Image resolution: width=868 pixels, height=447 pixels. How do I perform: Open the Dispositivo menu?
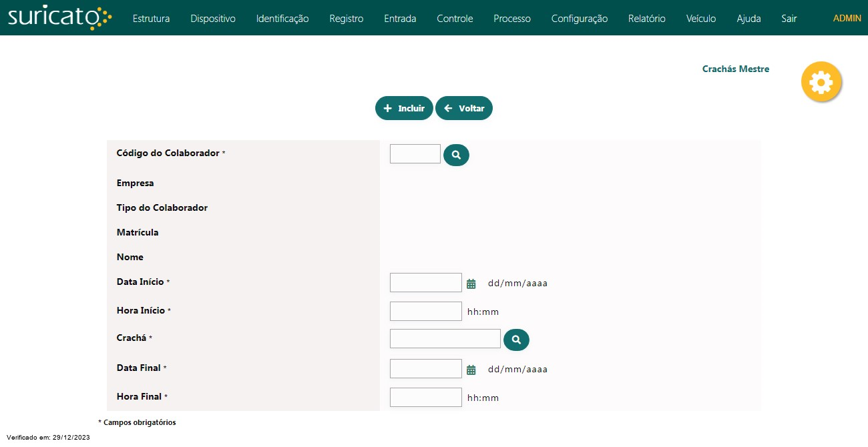(213, 19)
